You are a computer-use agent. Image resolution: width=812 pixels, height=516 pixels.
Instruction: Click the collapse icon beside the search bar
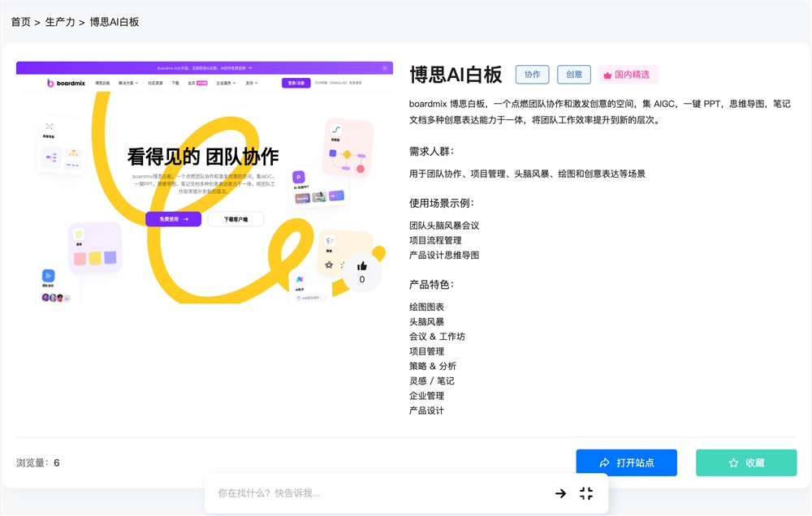(x=587, y=492)
